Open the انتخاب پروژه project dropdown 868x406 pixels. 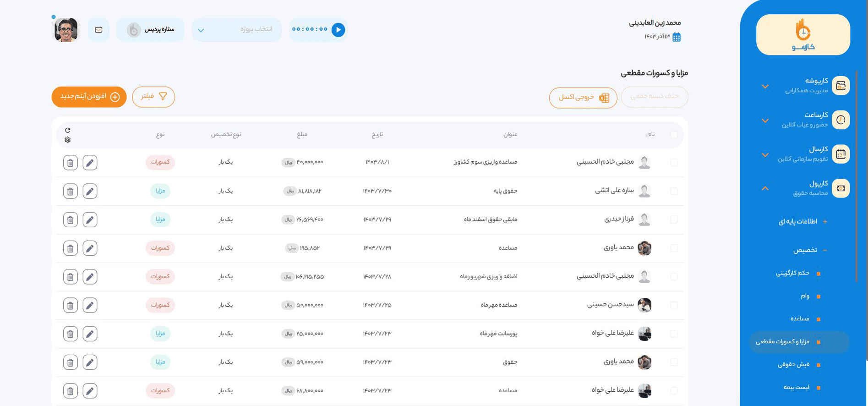pos(237,30)
